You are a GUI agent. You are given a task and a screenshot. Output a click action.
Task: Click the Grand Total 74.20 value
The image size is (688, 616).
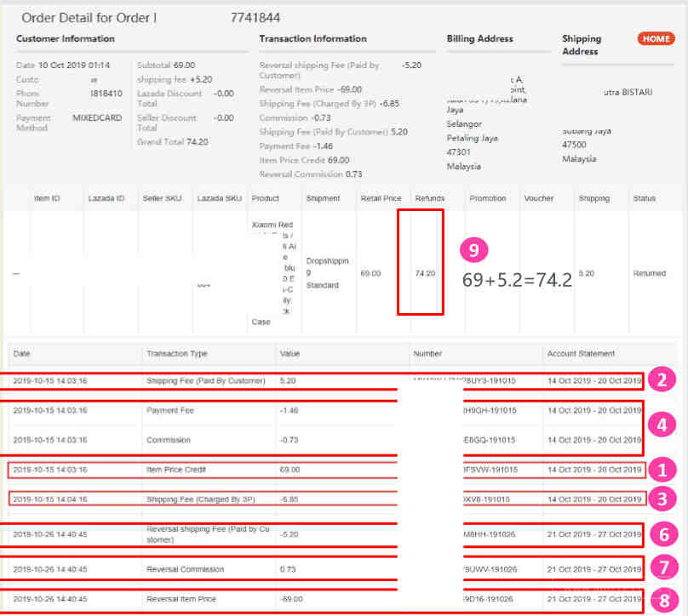(197, 142)
